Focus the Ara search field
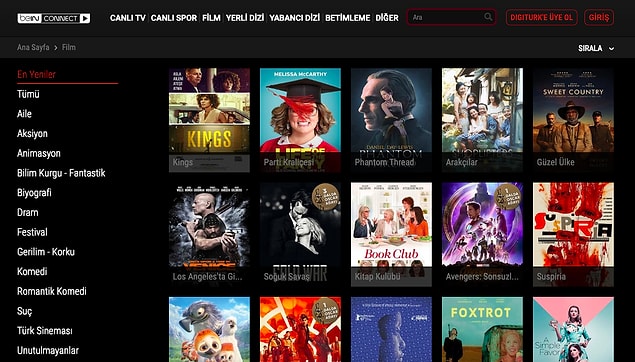 451,17
